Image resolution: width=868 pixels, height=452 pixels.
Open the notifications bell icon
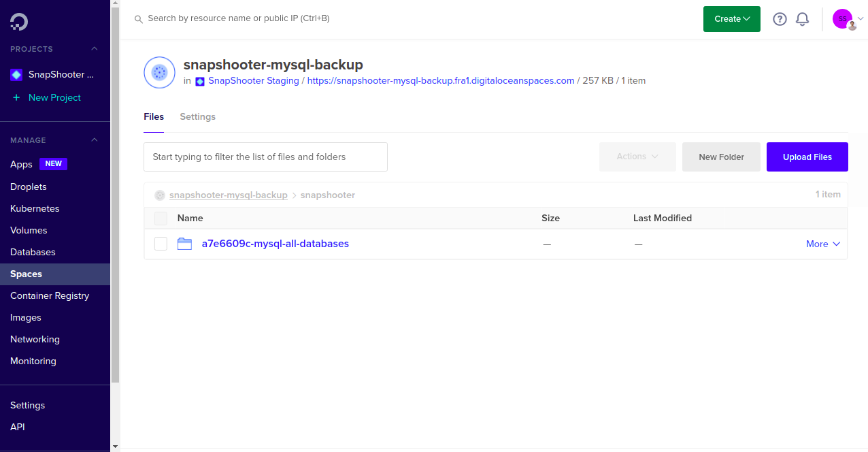click(x=803, y=19)
